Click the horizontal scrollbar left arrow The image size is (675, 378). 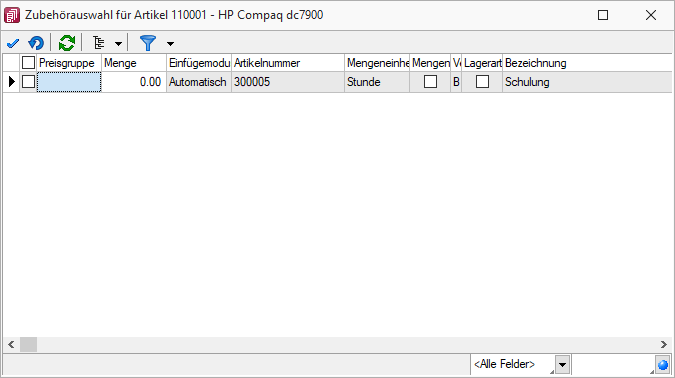pyautogui.click(x=11, y=344)
